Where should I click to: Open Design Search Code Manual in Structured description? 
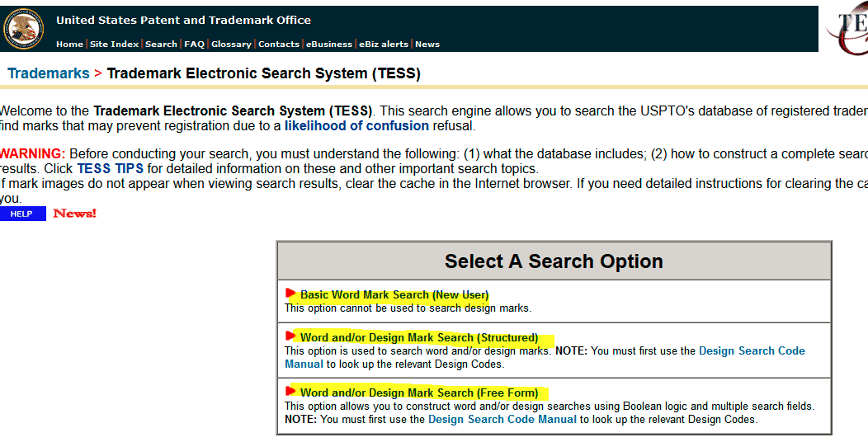click(752, 350)
